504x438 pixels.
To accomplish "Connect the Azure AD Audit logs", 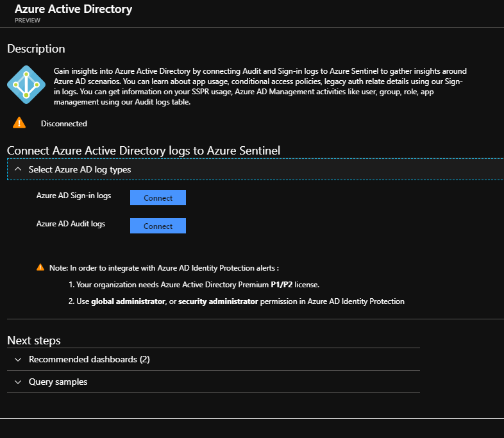I will 158,226.
